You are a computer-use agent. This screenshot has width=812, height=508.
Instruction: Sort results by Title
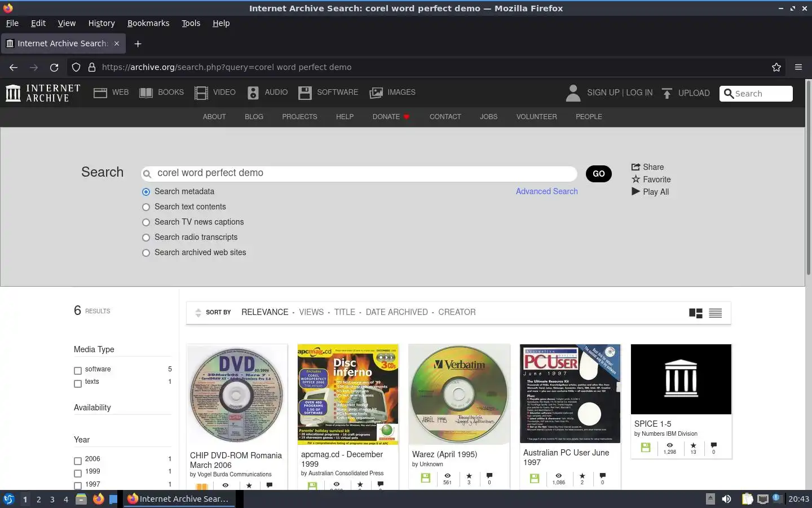(x=345, y=312)
